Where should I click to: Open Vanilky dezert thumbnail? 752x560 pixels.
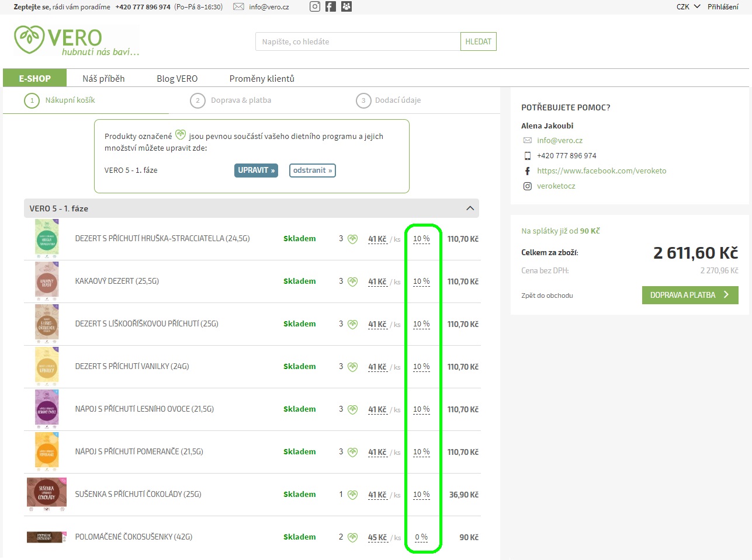(x=47, y=366)
